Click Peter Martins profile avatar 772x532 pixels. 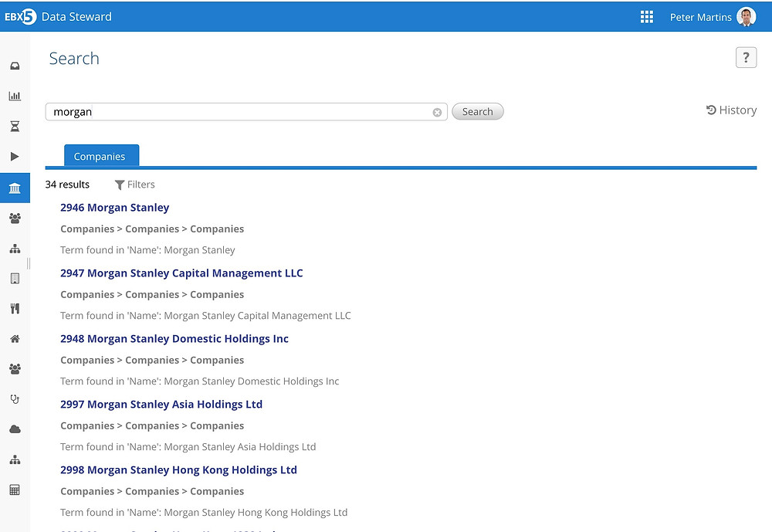[747, 17]
